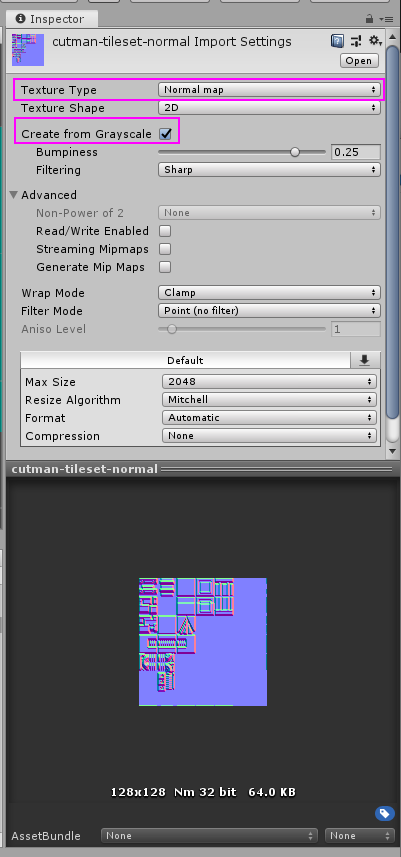Open the Filtering dropdown set to Sharp

pos(269,169)
